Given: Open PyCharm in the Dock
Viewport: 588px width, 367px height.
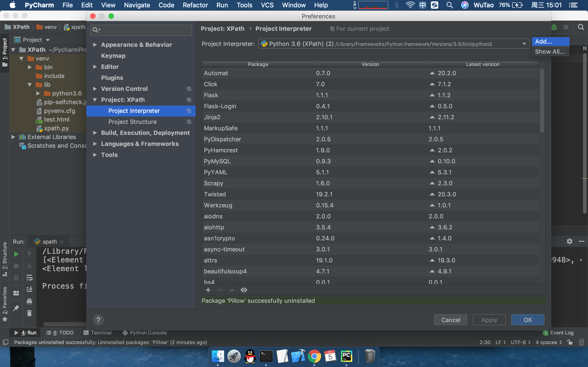Looking at the screenshot, I should click(346, 356).
